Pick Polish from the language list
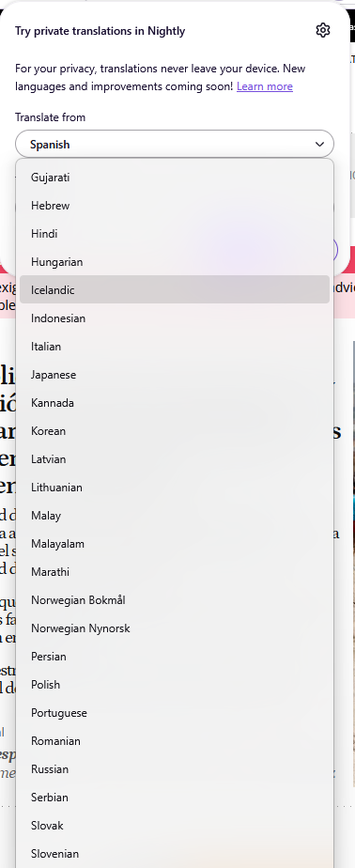Screen dimensions: 355x868 pyautogui.click(x=175, y=685)
